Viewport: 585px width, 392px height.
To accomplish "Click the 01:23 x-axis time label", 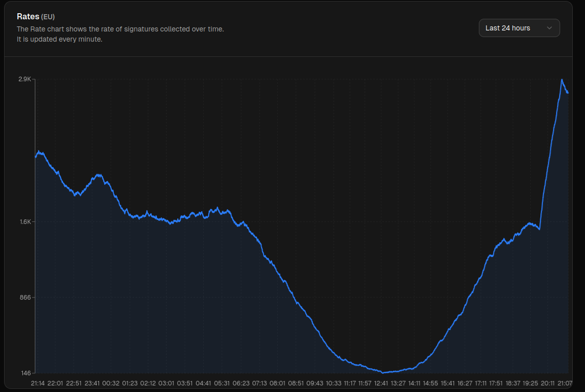I will pyautogui.click(x=129, y=383).
